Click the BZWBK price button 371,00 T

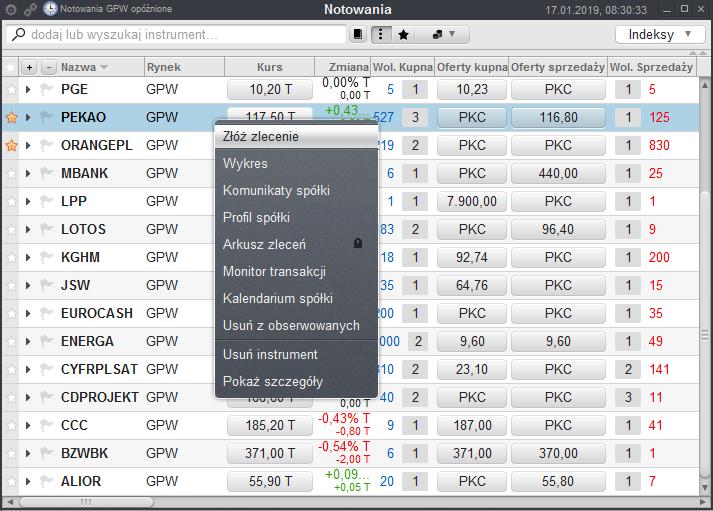[270, 453]
